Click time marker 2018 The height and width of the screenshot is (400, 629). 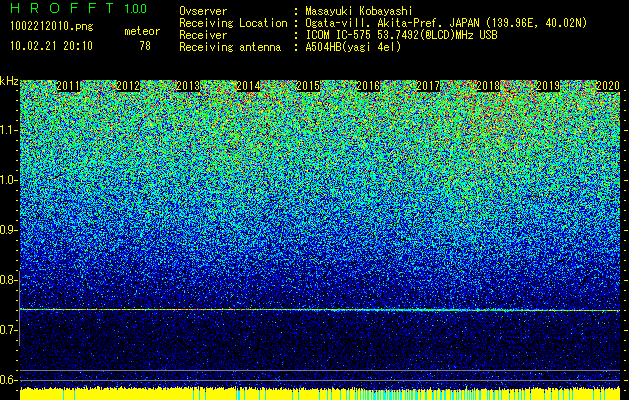pos(488,86)
